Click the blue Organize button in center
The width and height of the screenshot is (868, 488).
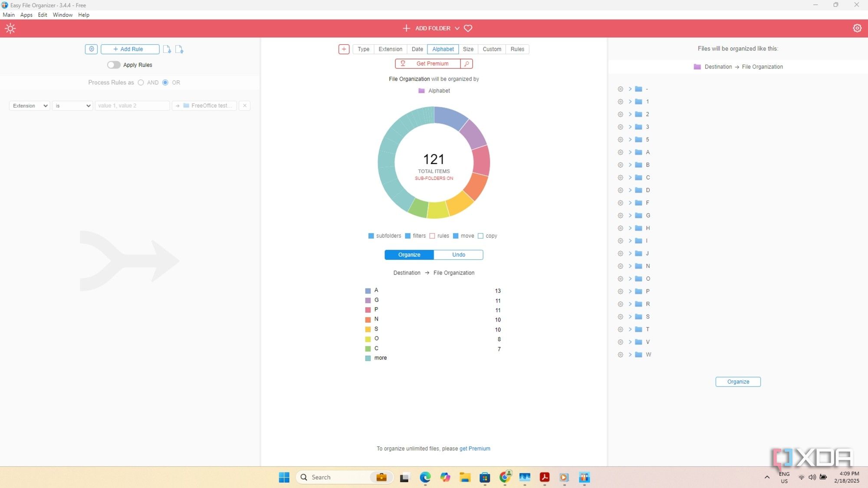pos(409,255)
